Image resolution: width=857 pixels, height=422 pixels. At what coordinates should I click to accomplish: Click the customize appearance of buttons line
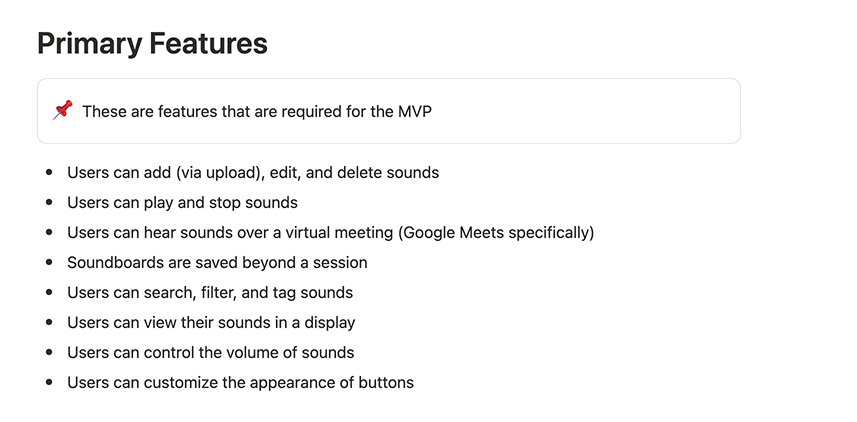[x=240, y=382]
